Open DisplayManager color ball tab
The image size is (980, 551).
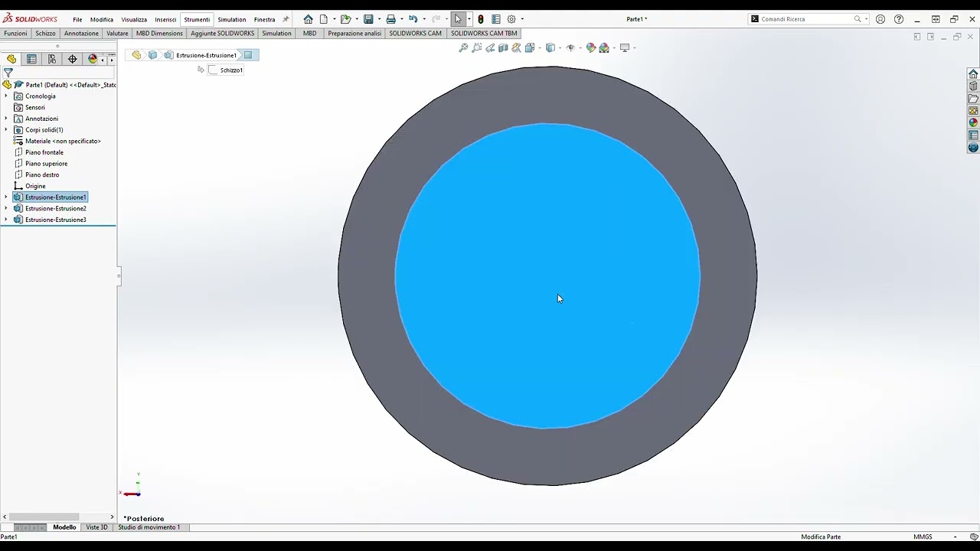click(93, 59)
